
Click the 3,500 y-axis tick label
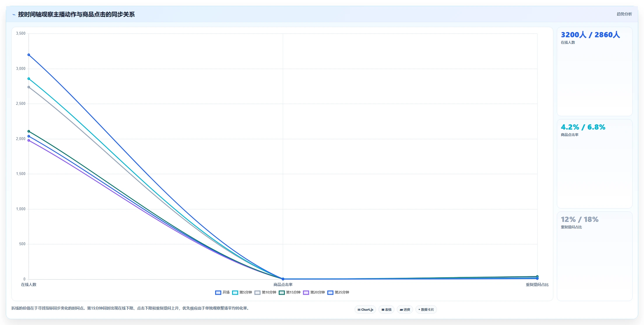pyautogui.click(x=21, y=33)
